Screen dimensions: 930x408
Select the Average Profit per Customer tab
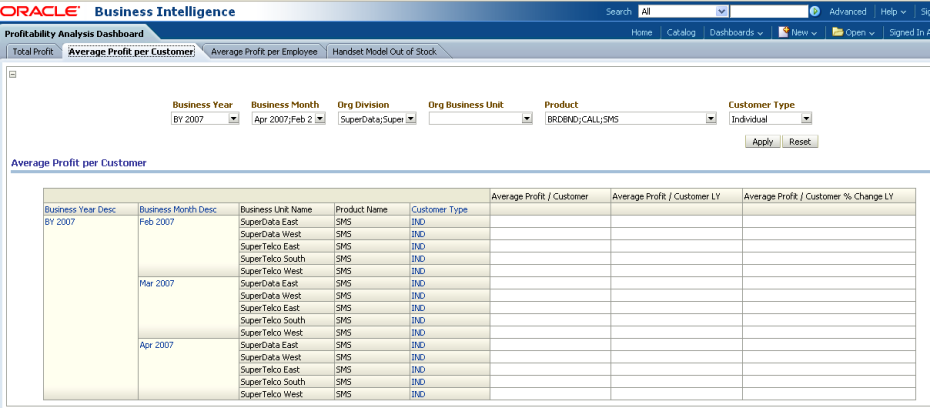(x=131, y=52)
